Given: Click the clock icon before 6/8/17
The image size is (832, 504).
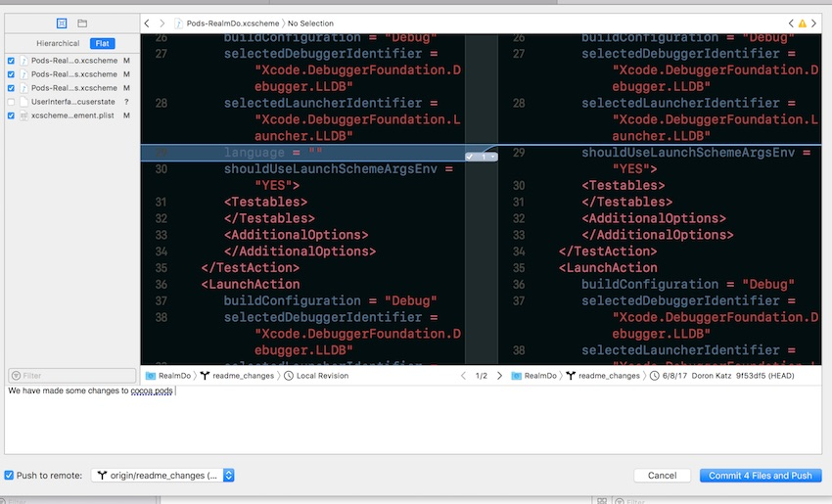Looking at the screenshot, I should click(x=655, y=376).
